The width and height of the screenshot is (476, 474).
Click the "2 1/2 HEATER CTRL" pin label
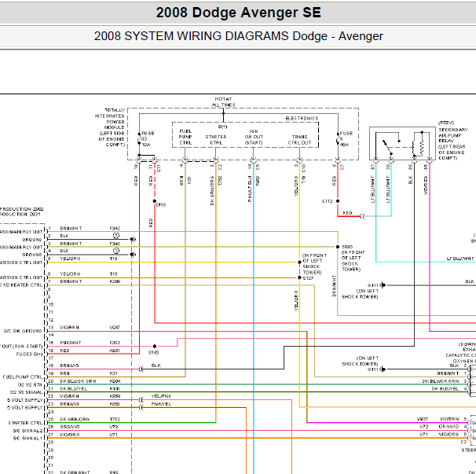click(x=21, y=285)
